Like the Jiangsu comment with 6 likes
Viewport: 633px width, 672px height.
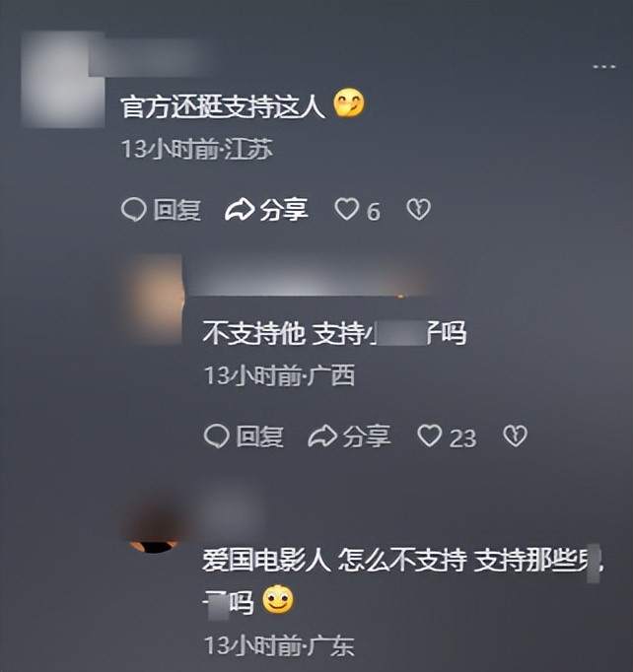pos(346,209)
